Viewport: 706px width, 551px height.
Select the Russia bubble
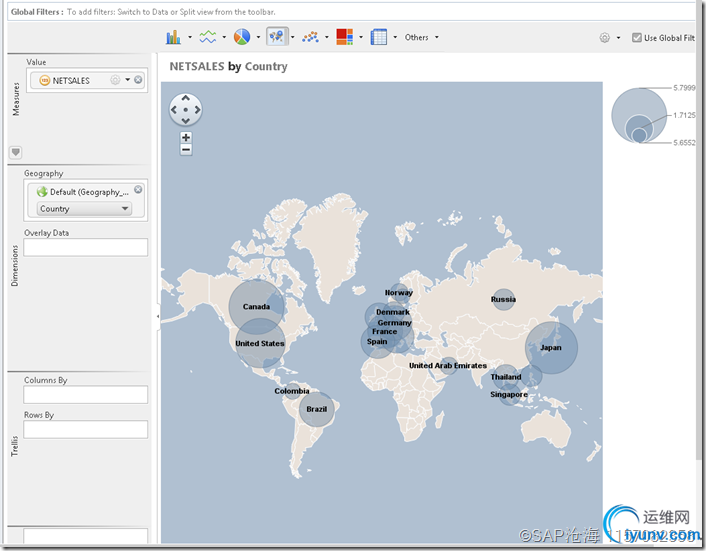[x=503, y=299]
